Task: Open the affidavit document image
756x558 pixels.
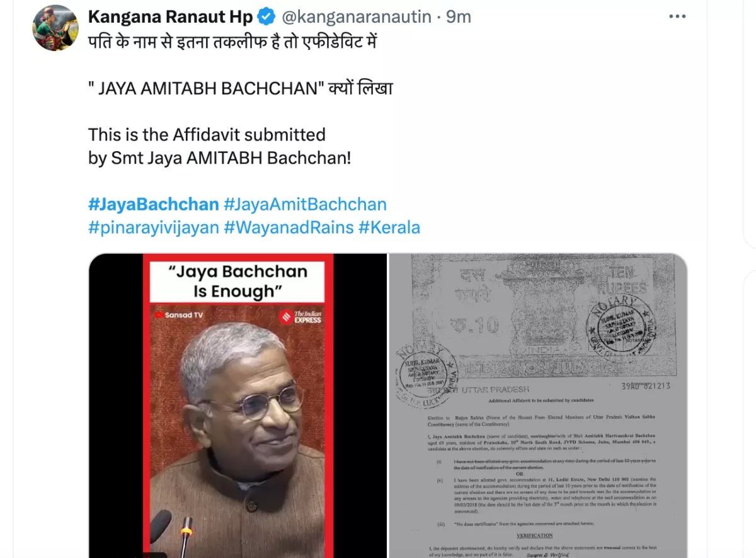Action: click(x=538, y=406)
